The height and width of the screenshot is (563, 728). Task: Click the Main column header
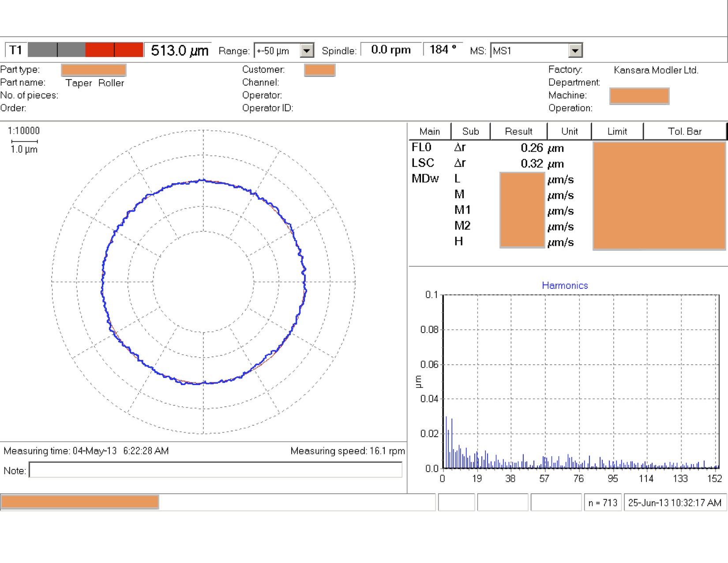pyautogui.click(x=429, y=131)
